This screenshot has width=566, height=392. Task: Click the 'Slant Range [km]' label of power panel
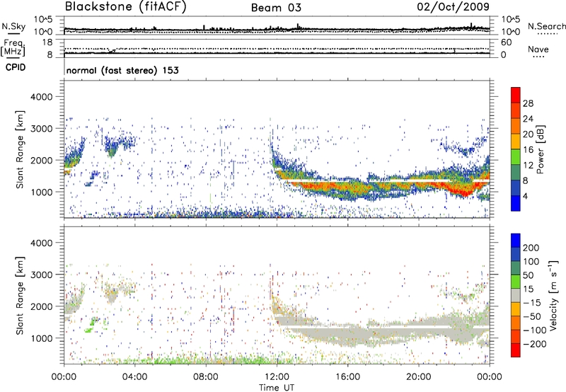coord(20,149)
